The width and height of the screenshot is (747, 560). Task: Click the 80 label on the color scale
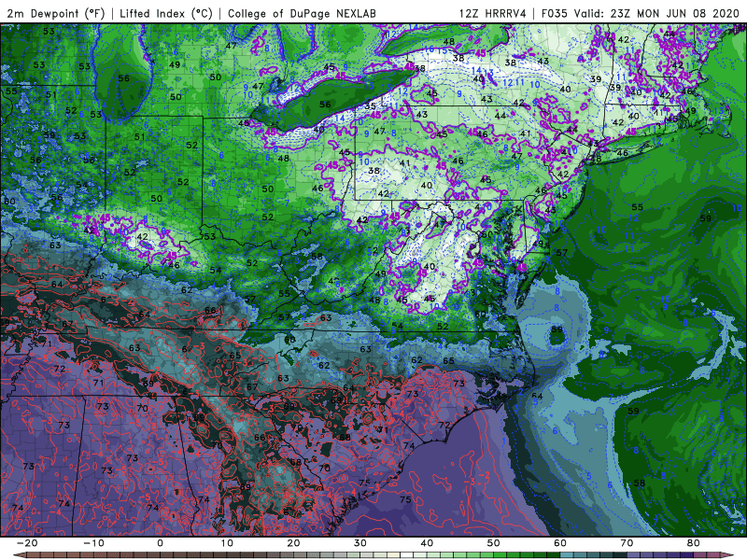click(x=694, y=543)
